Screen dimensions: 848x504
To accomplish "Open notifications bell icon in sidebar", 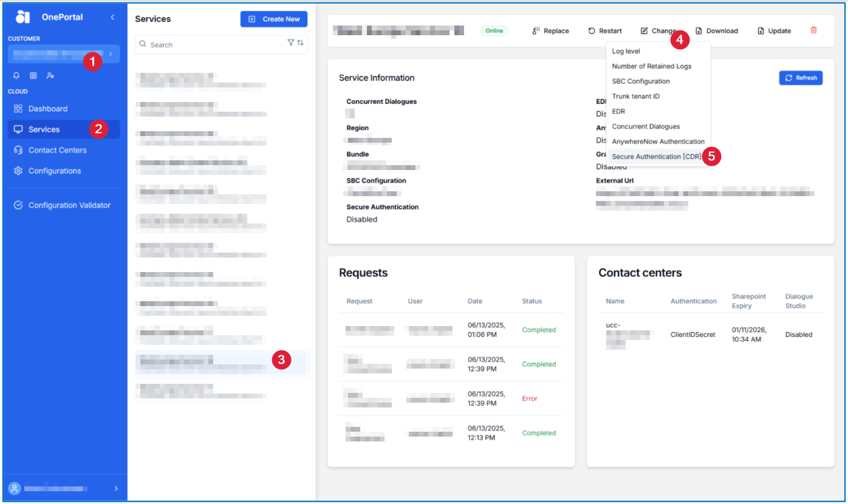I will [x=16, y=75].
